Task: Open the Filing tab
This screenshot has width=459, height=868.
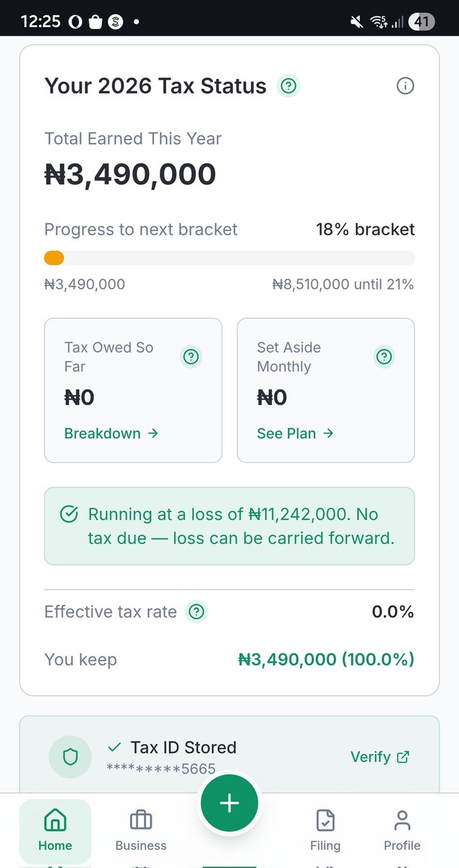Action: coord(325,830)
